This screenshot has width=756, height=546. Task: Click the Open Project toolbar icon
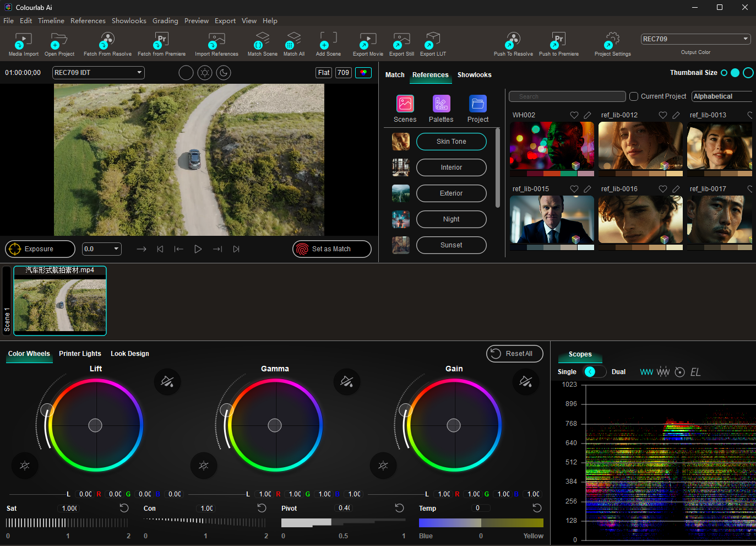point(59,41)
